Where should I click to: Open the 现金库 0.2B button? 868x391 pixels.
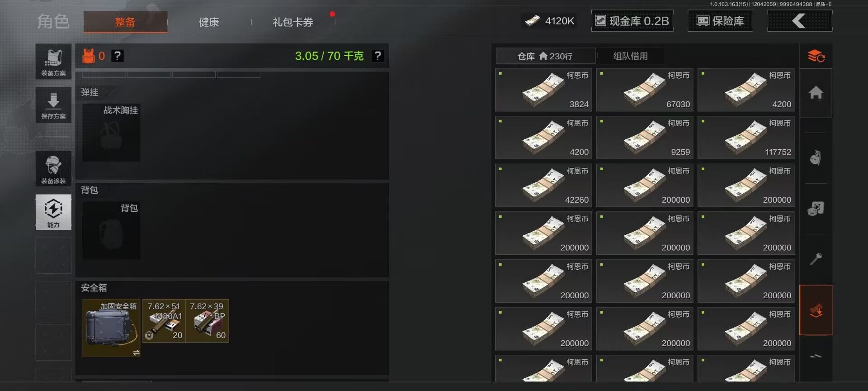(x=632, y=21)
